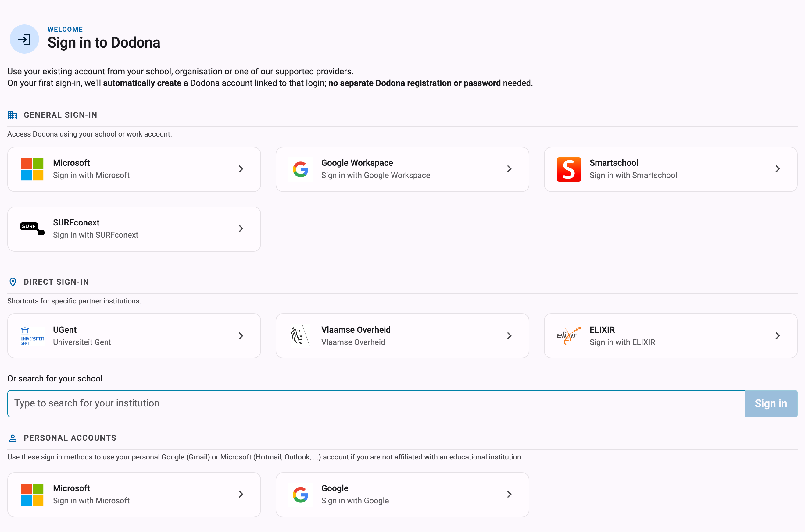This screenshot has height=532, width=805.
Task: Click the 'Or search for your school' label
Action: pos(55,379)
